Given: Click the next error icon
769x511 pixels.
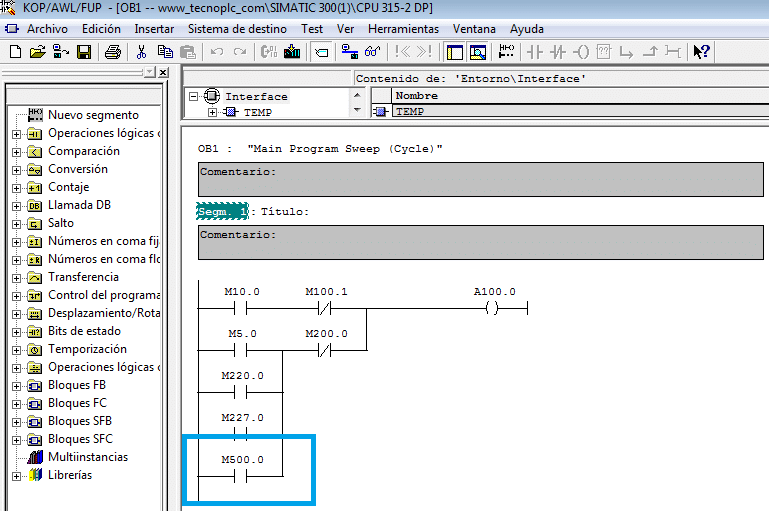Looking at the screenshot, I should [x=424, y=51].
